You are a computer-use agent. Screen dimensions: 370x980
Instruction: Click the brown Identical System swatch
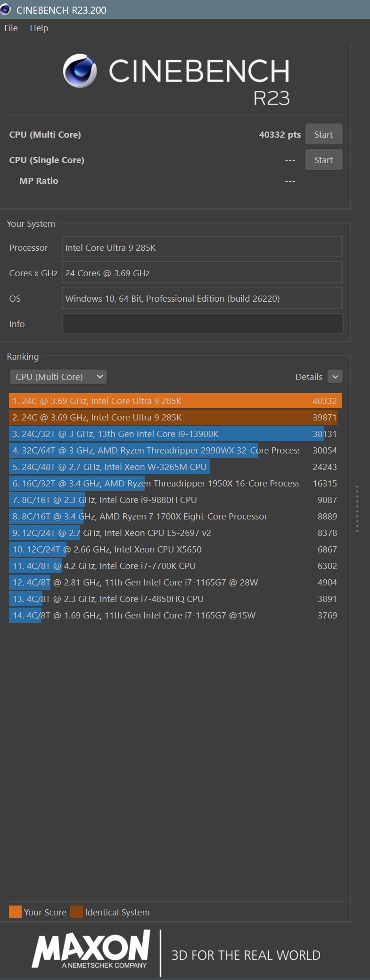tap(76, 912)
